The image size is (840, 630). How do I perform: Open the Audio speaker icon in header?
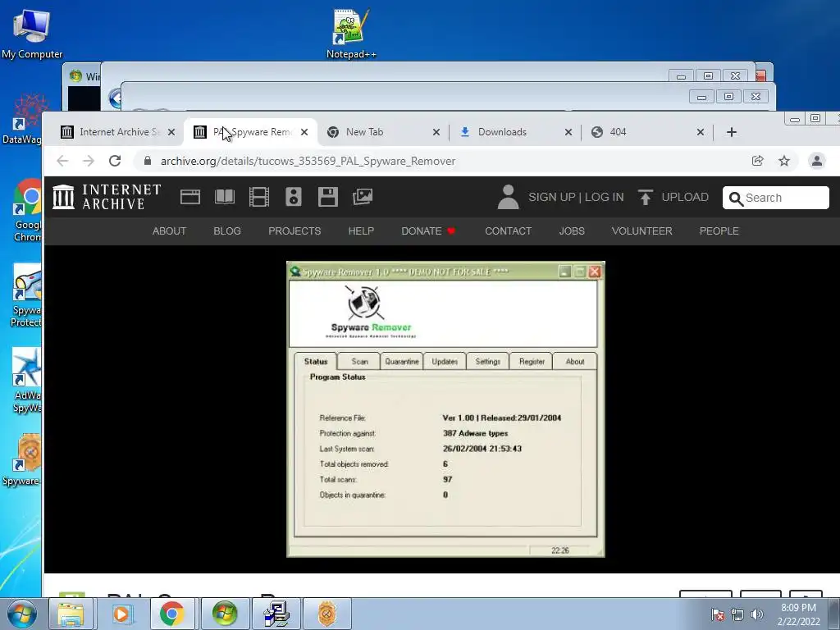point(294,197)
